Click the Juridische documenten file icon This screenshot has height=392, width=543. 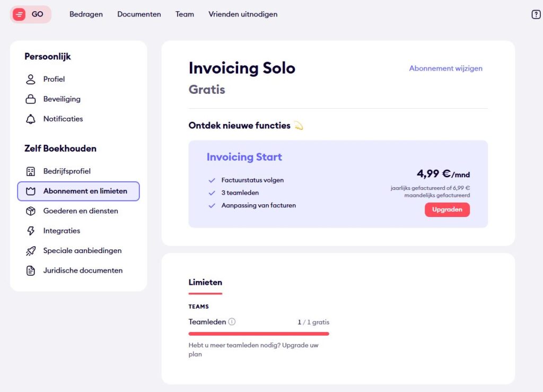click(x=31, y=271)
